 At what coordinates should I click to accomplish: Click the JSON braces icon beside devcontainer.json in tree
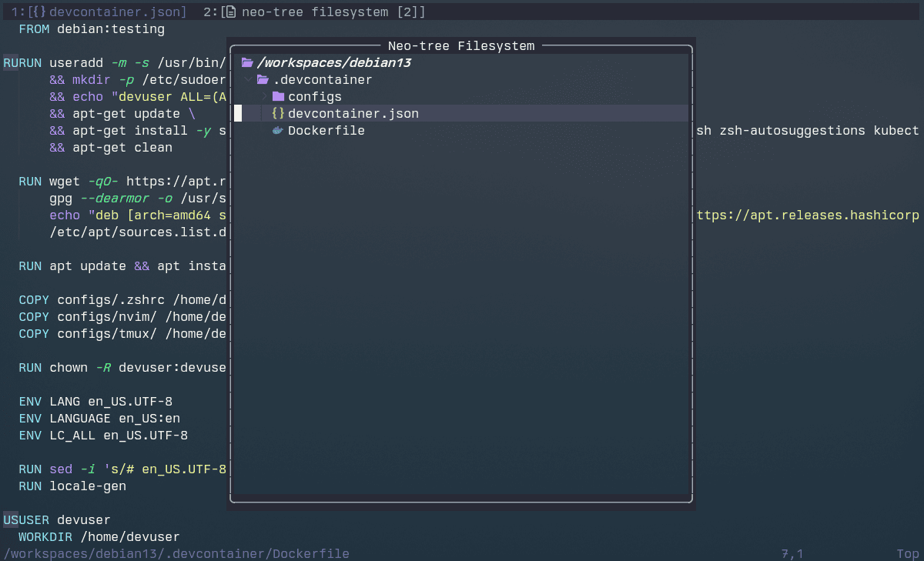(x=278, y=114)
